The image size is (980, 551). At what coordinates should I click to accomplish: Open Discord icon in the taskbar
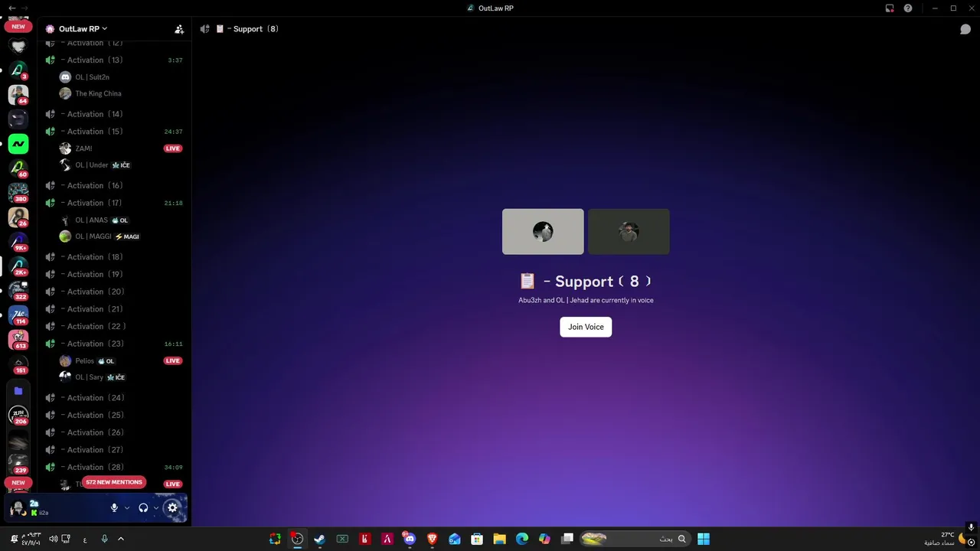pos(410,539)
